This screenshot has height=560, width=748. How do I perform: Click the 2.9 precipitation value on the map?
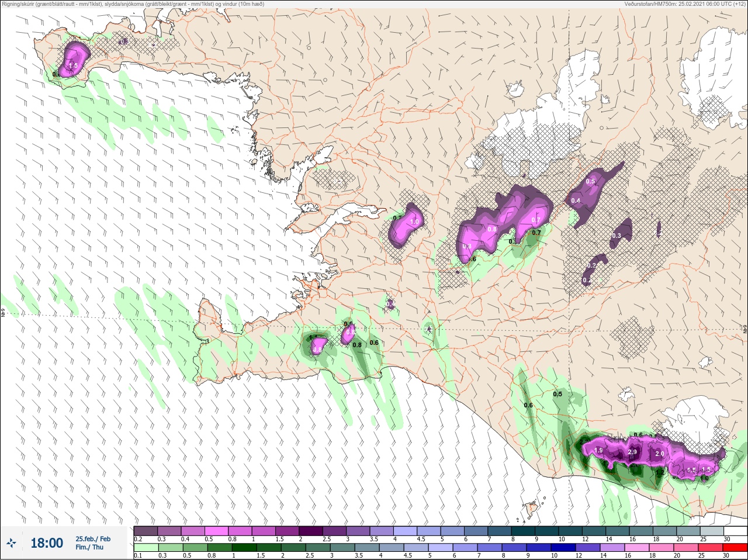pos(632,452)
